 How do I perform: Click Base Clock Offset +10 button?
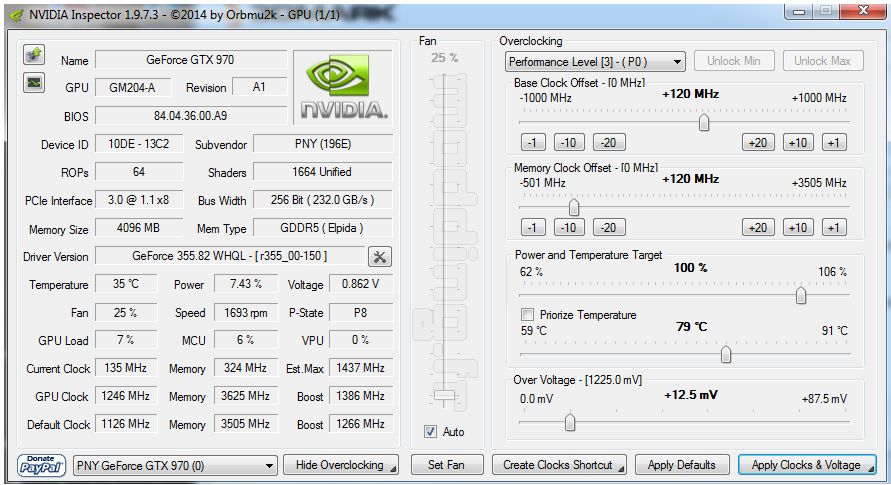(x=798, y=143)
